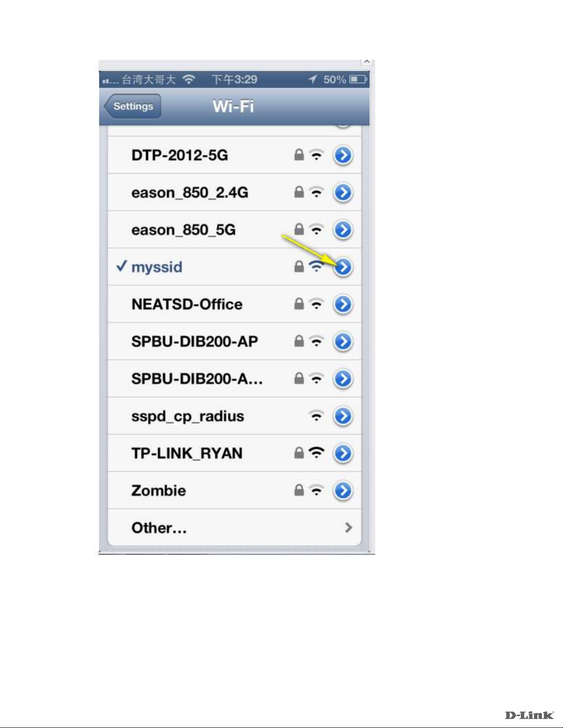This screenshot has width=563, height=728.
Task: Choose the open sspd_cp_radius network
Action: point(234,416)
